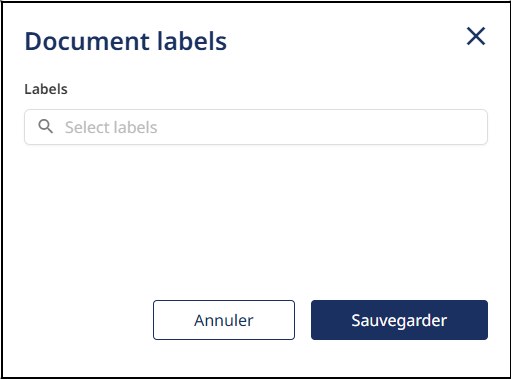The width and height of the screenshot is (511, 379).
Task: Save labels with the Sauvegarder button
Action: tap(399, 320)
